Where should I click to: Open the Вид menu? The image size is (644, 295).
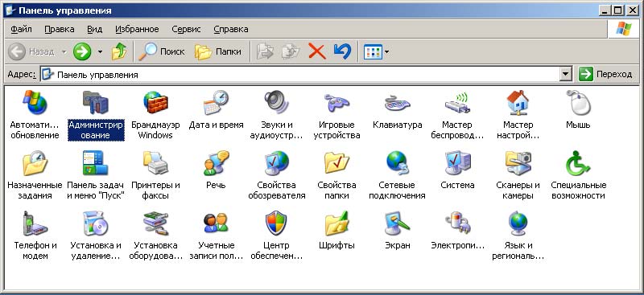tap(95, 29)
